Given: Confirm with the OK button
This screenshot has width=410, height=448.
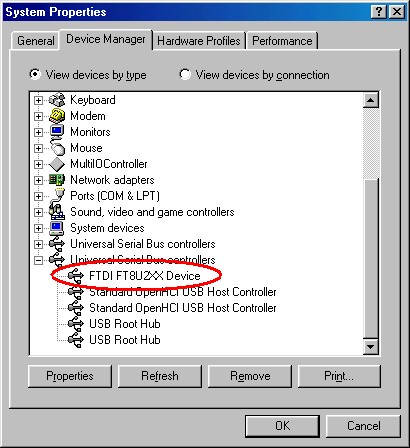Looking at the screenshot, I should [282, 426].
